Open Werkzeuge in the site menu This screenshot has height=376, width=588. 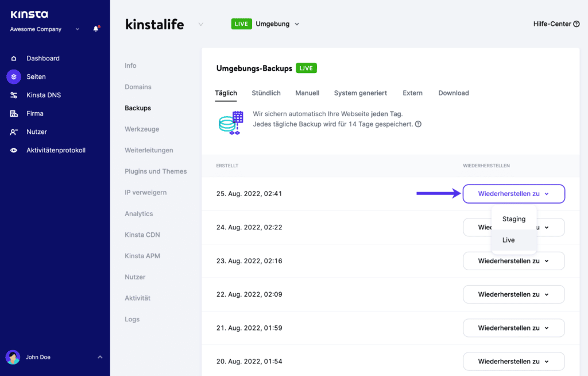(142, 129)
